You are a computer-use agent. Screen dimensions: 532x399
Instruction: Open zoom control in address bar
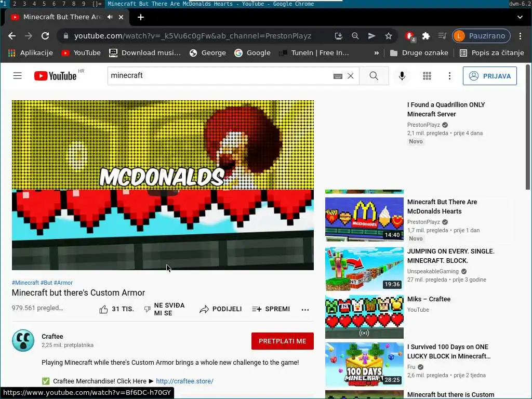coord(355,36)
